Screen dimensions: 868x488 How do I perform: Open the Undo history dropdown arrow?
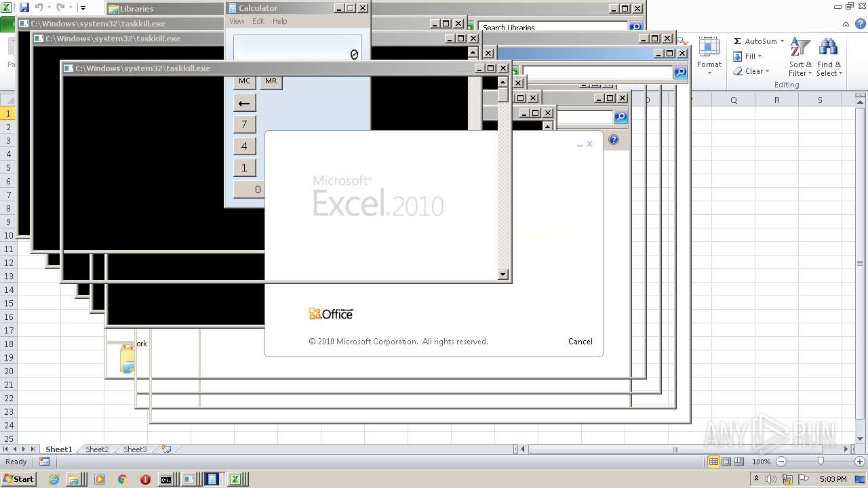pyautogui.click(x=49, y=8)
